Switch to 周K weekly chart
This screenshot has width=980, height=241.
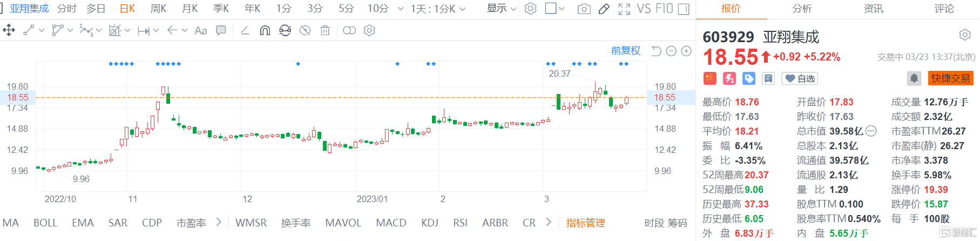tap(158, 9)
